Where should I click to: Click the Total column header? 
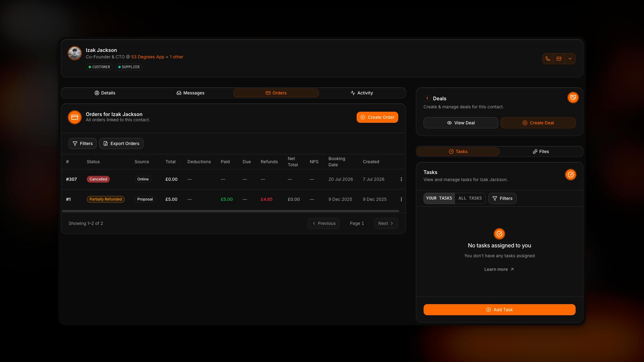(171, 162)
